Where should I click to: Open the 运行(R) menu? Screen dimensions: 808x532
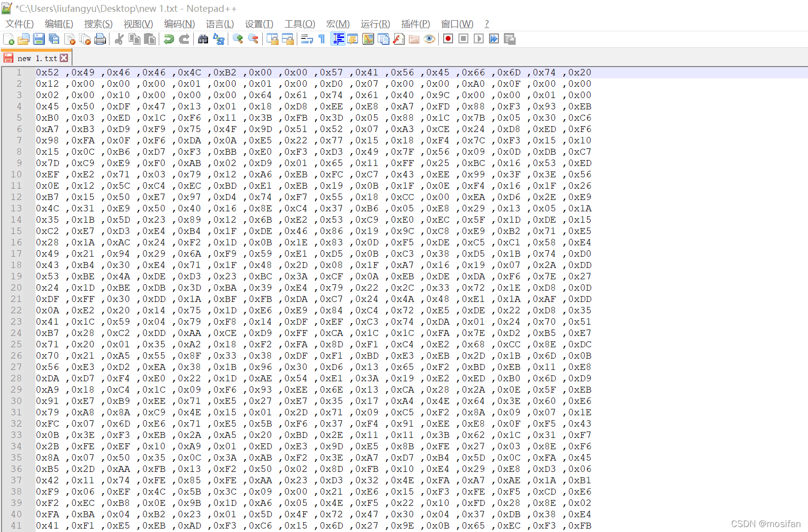(375, 24)
